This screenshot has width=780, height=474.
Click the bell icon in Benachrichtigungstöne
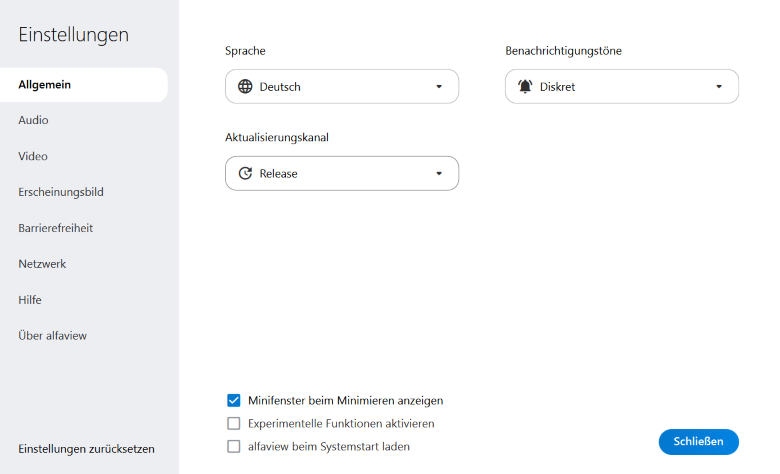pos(525,87)
